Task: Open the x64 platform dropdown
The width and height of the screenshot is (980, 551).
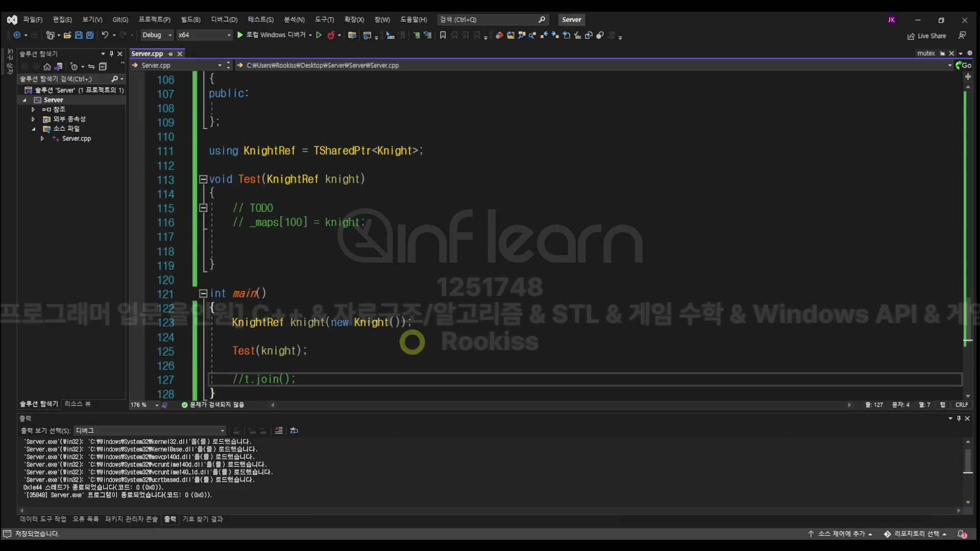Action: coord(229,35)
